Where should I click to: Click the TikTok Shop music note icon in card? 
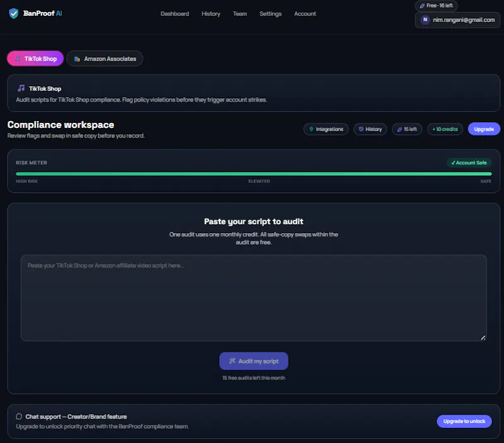21,88
